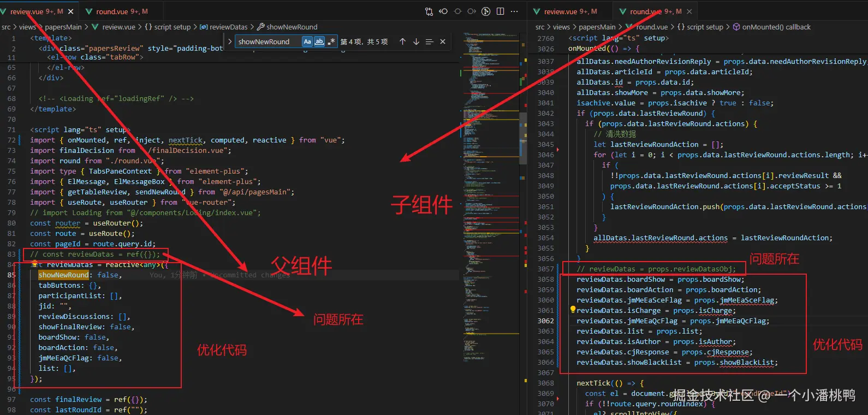
Task: Open changes compare icon in left editor toolbar
Action: tap(429, 11)
